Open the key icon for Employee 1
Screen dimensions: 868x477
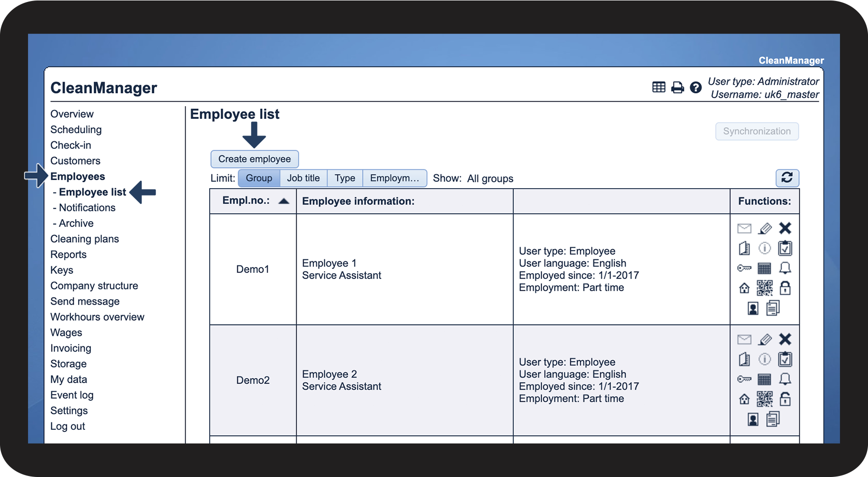(x=744, y=268)
